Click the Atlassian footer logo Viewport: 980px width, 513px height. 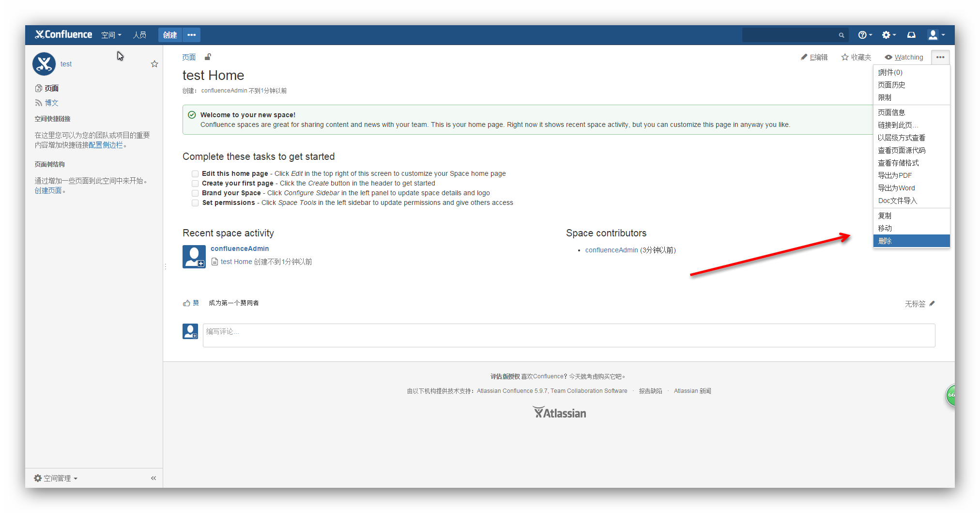(560, 412)
